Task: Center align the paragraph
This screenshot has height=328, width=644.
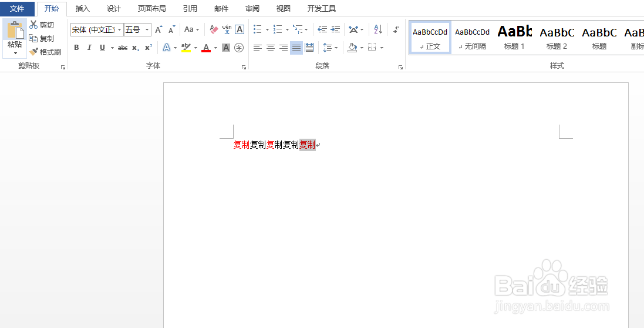Action: (271, 48)
